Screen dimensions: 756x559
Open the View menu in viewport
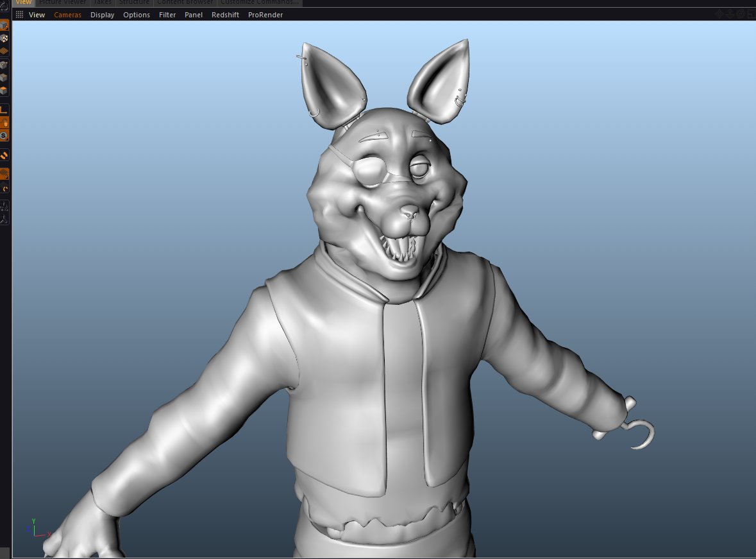coord(37,15)
